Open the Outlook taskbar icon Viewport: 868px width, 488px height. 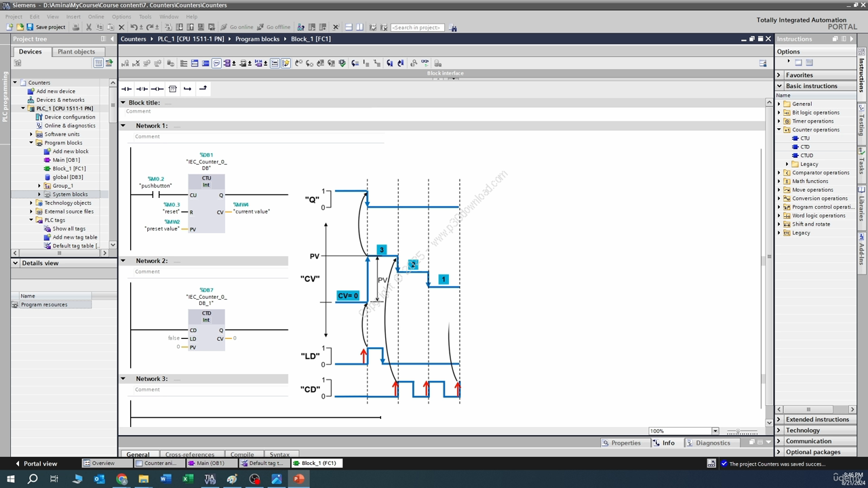click(x=100, y=479)
